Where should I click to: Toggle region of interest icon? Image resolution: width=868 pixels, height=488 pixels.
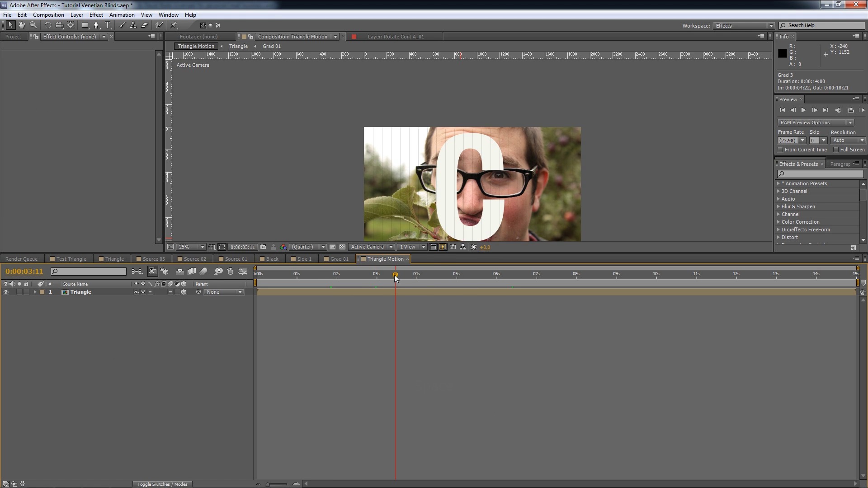tap(333, 247)
